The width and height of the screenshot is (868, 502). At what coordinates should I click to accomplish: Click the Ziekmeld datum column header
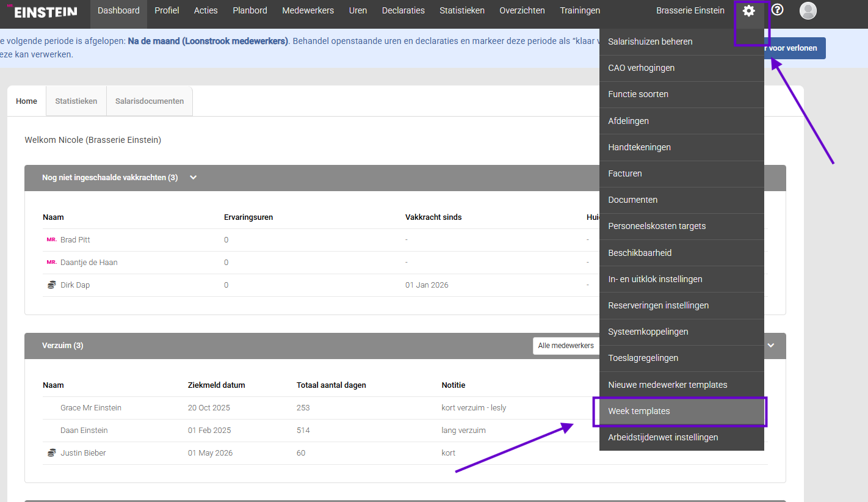click(x=217, y=385)
